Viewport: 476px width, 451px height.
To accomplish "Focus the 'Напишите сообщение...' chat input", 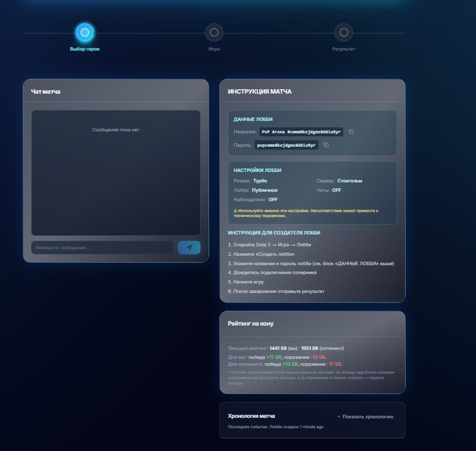I will point(103,247).
